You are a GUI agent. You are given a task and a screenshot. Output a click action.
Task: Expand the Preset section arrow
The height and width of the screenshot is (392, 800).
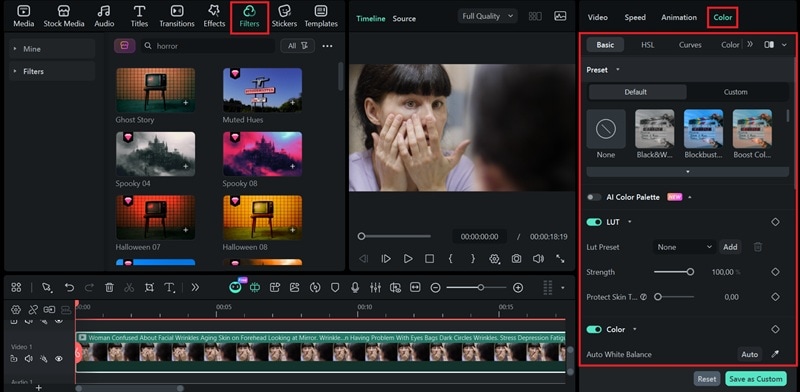pos(618,69)
